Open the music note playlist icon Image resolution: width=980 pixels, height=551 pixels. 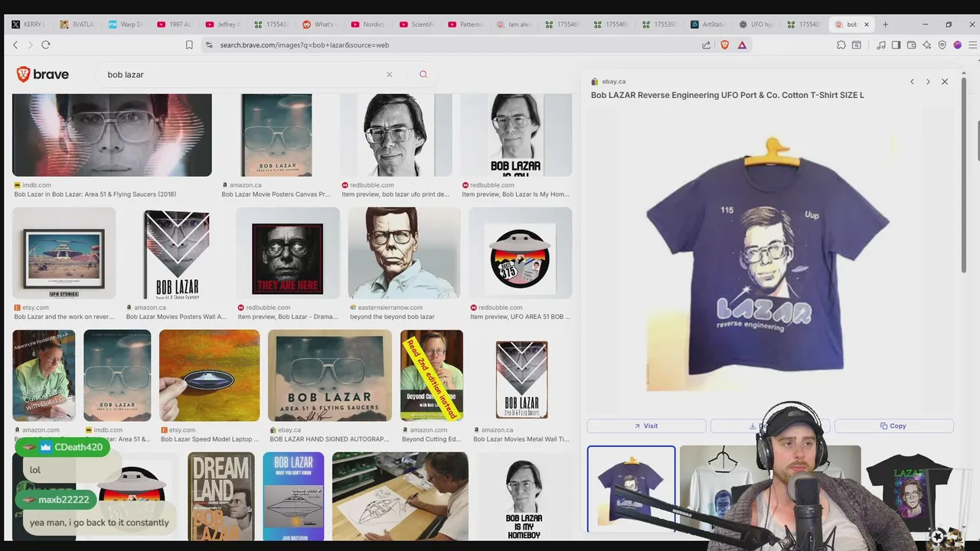click(881, 45)
